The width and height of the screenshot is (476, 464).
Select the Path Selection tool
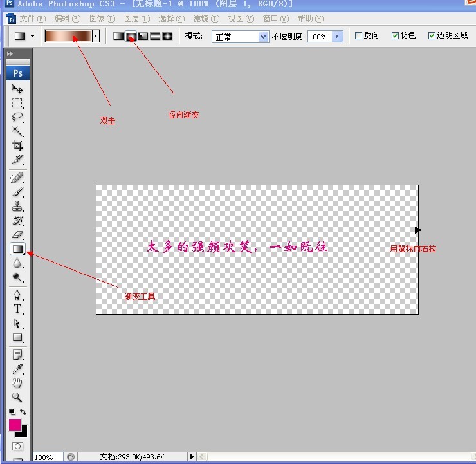[17, 323]
